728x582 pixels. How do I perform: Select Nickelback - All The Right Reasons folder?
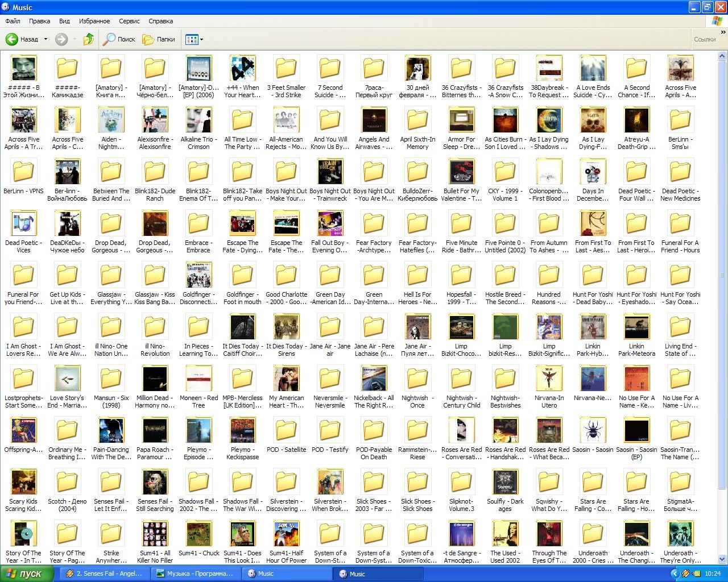tap(374, 387)
